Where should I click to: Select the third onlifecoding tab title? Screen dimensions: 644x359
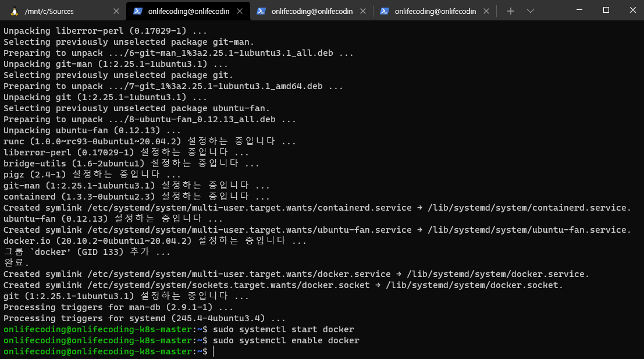click(x=312, y=11)
